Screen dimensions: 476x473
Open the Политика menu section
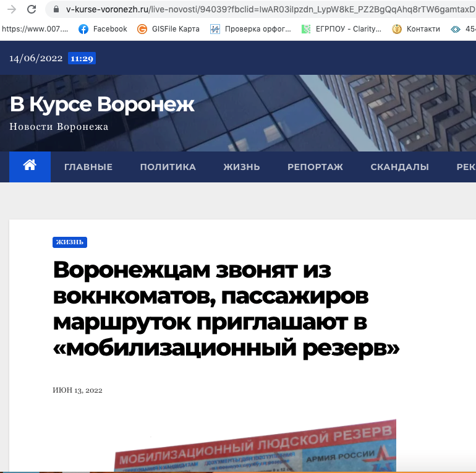click(168, 167)
